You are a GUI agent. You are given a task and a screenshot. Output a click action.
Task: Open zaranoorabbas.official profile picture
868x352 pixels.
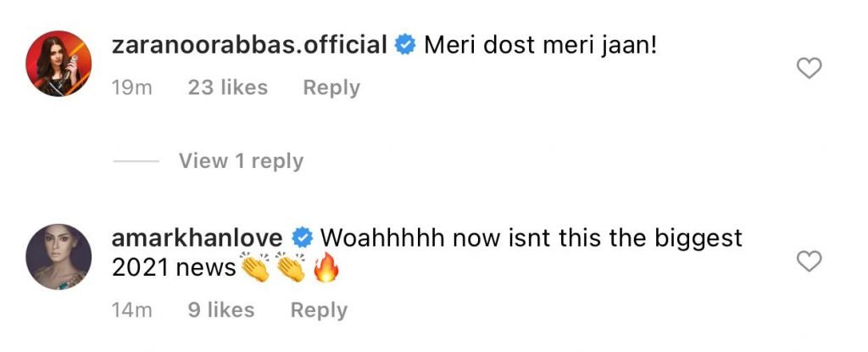58,64
